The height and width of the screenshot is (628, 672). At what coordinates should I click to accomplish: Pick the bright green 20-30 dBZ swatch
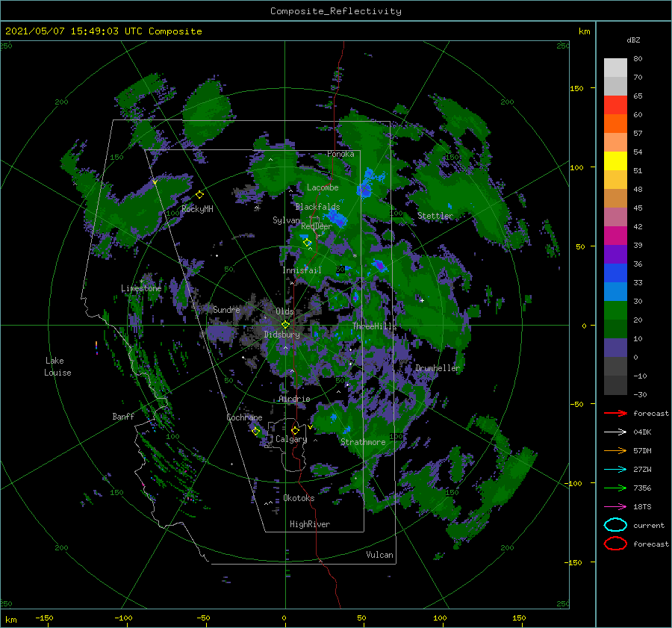[x=615, y=311]
